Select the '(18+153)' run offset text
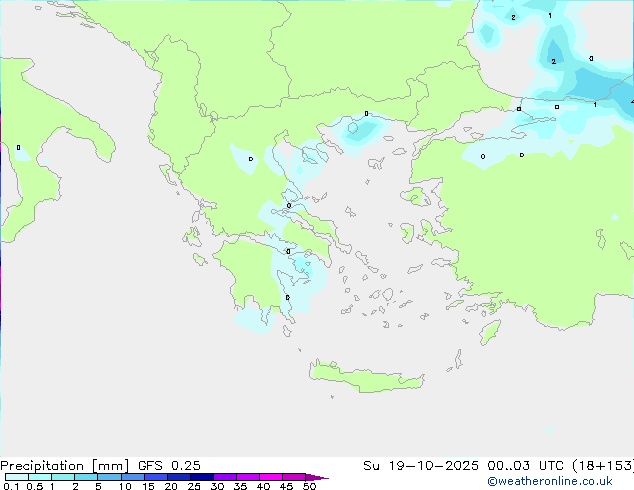Screen dimensions: 634x490 click(603, 466)
